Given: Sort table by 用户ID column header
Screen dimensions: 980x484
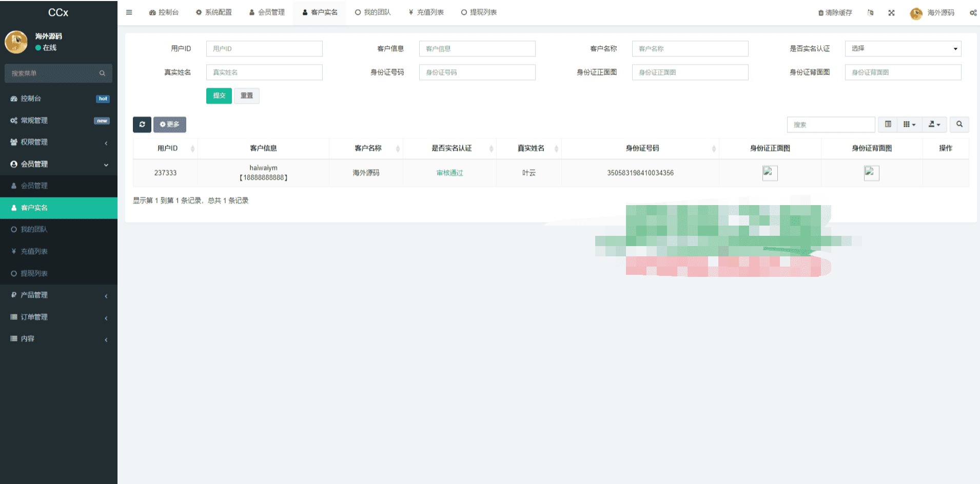Looking at the screenshot, I should [168, 148].
